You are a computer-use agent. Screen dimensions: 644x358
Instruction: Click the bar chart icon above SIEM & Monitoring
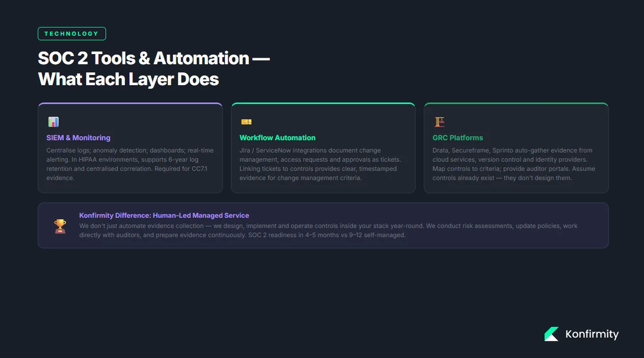click(53, 121)
